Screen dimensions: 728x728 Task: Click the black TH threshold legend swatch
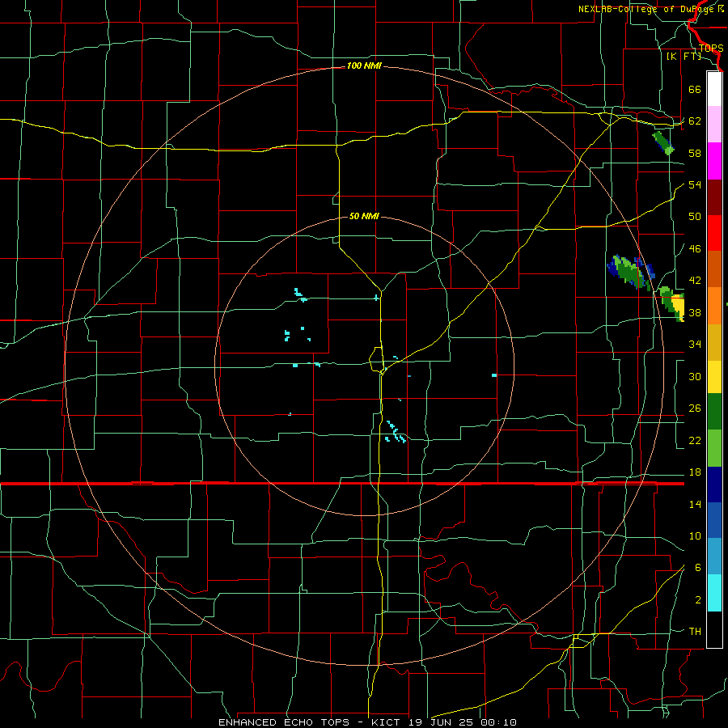click(x=714, y=629)
